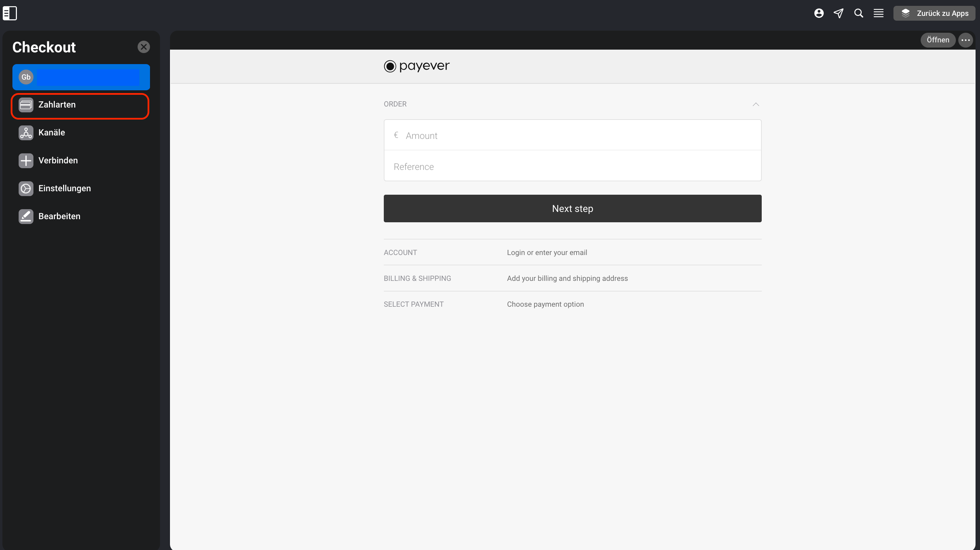This screenshot has height=550, width=980.
Task: Toggle the sidebar panel icon
Action: tap(10, 13)
